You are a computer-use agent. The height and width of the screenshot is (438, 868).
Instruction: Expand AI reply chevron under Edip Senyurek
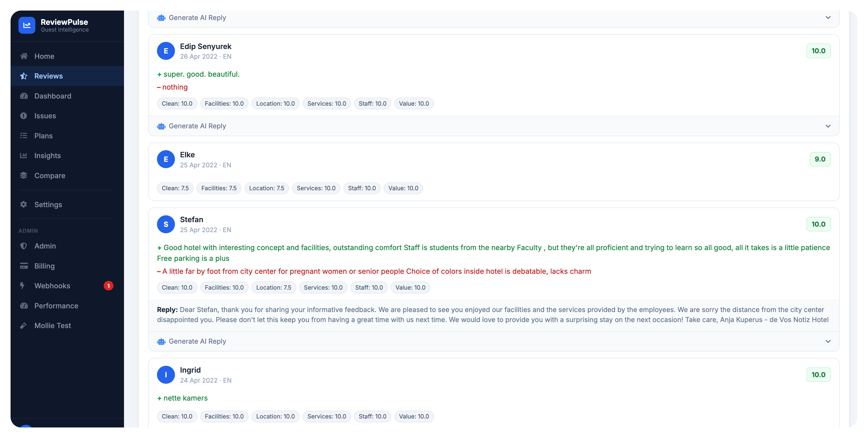(x=828, y=126)
